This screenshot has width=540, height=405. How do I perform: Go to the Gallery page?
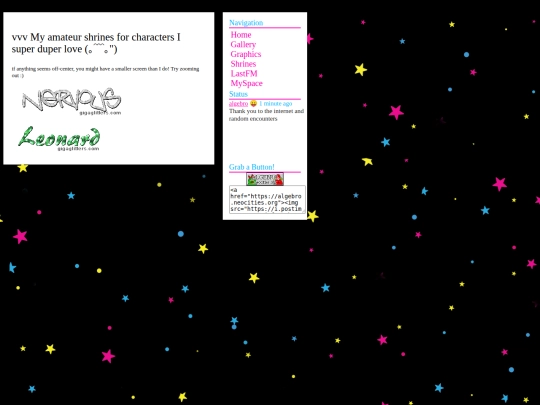(x=243, y=44)
